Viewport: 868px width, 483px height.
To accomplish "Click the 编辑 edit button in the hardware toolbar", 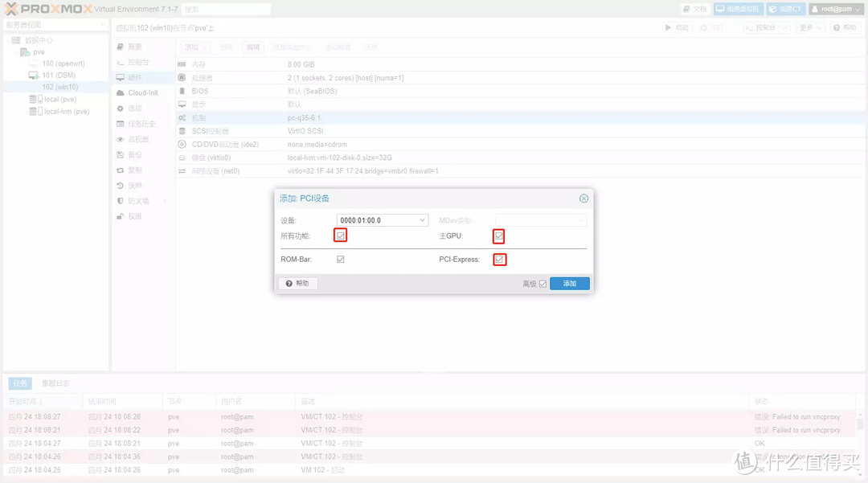I will pos(253,47).
